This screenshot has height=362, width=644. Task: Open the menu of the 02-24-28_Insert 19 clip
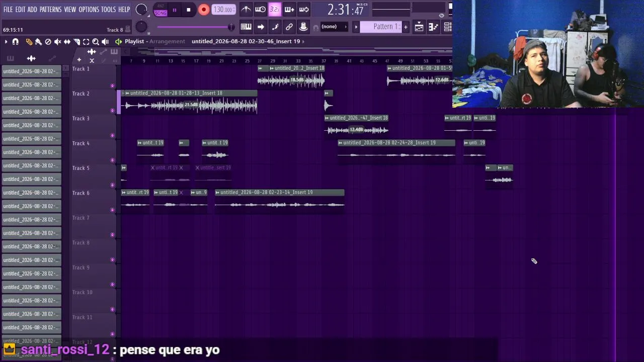[x=340, y=143]
